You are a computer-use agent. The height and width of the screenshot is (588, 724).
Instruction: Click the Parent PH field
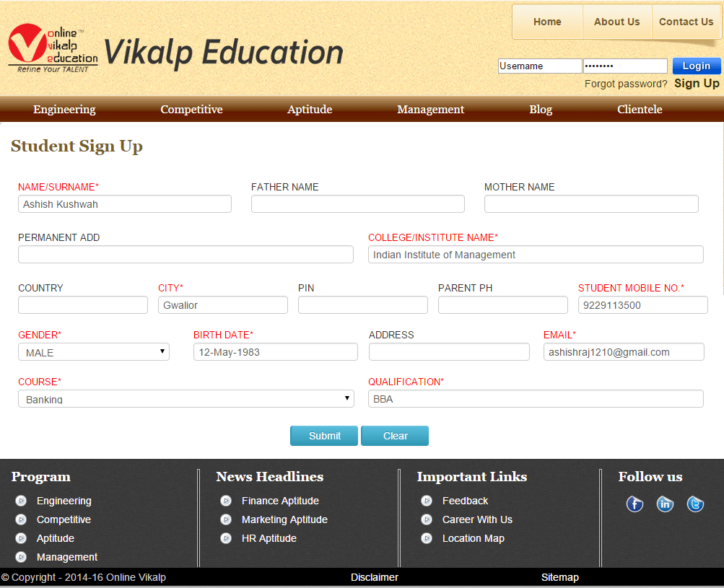[503, 305]
